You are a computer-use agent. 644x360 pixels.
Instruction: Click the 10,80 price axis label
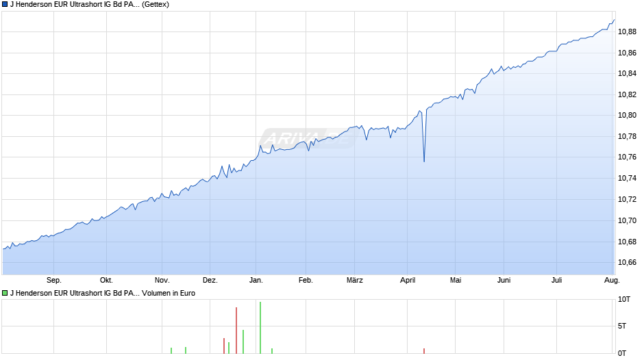click(x=627, y=116)
